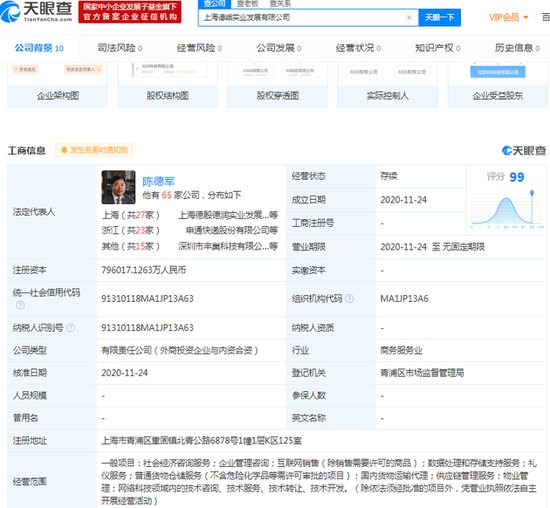Select the 查公司 search tab
The height and width of the screenshot is (508, 550).
pyautogui.click(x=214, y=4)
